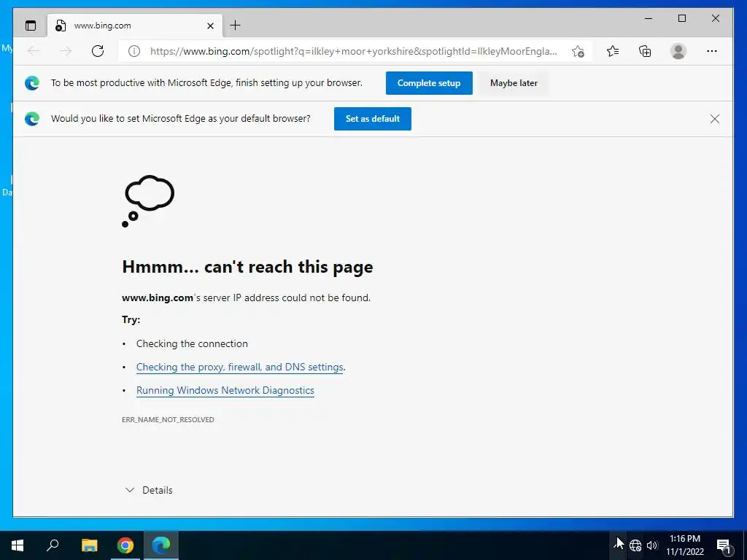The height and width of the screenshot is (560, 747).
Task: Open the Collections icon
Action: coord(645,51)
